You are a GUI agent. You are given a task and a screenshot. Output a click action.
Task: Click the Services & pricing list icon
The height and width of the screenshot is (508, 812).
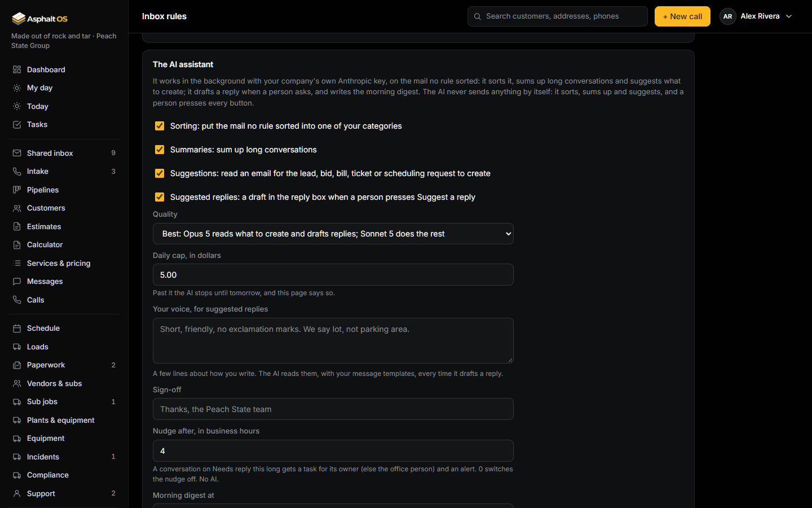[17, 263]
